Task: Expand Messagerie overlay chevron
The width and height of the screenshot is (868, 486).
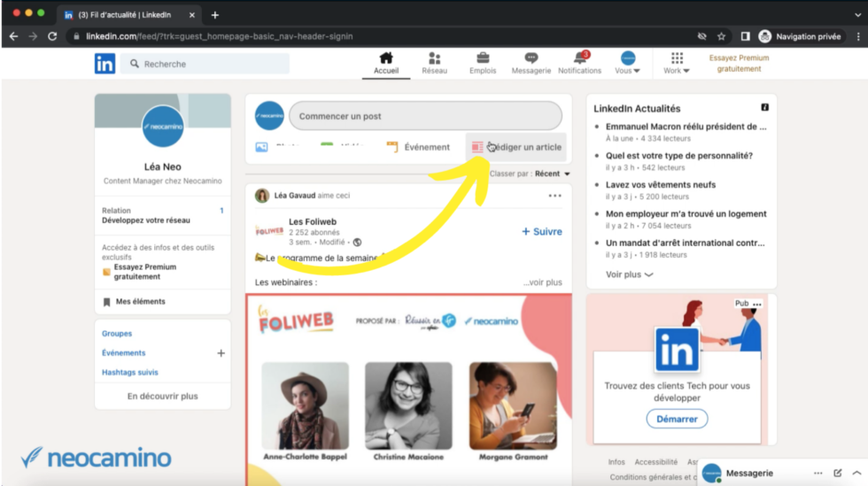Action: click(x=856, y=474)
